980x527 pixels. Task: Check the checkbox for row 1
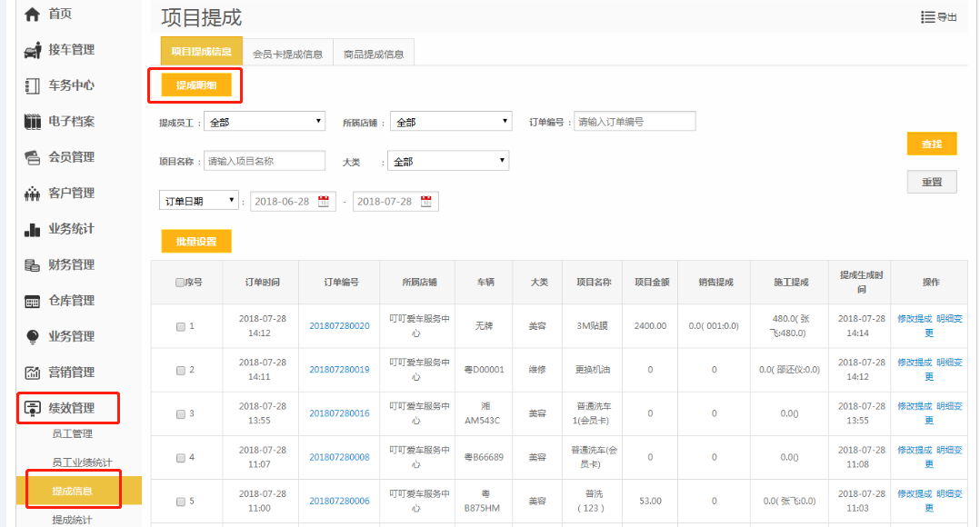181,326
